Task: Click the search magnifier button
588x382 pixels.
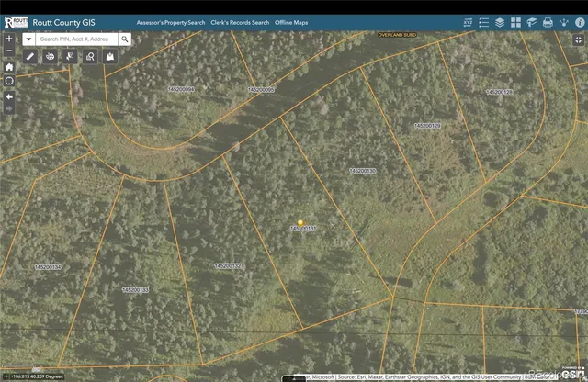Action: coord(125,39)
